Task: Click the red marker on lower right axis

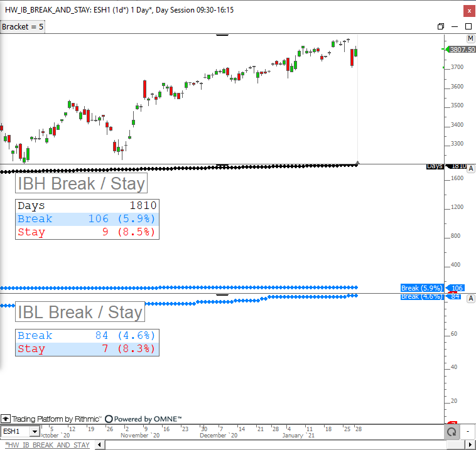Action: coord(453,424)
